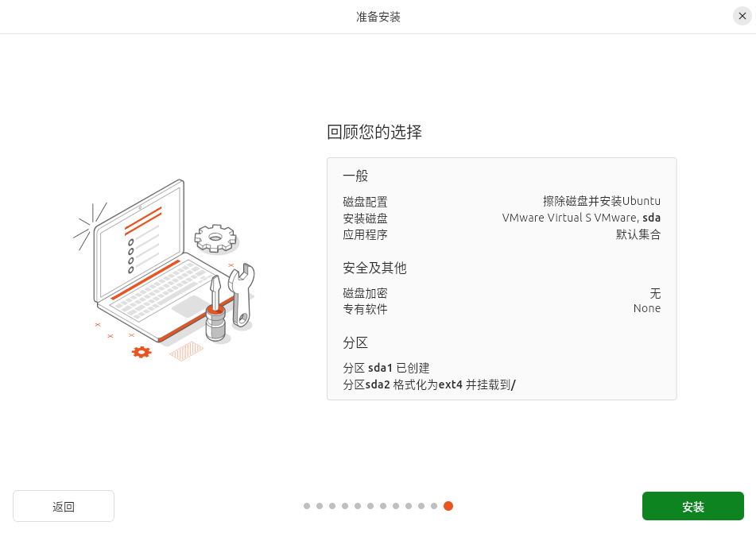Click the sda2 格式化为ext4 partition line
Image resolution: width=756 pixels, height=533 pixels.
429,384
